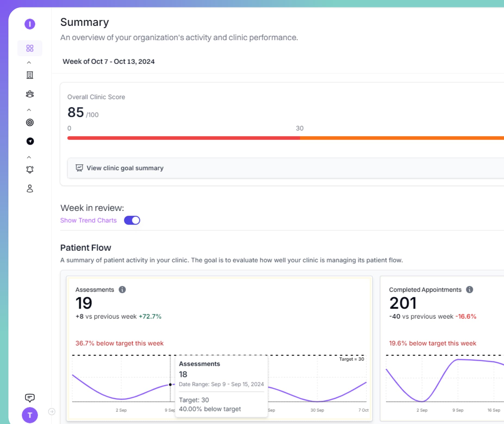
Task: Open the Assessments info tooltip
Action: (122, 290)
